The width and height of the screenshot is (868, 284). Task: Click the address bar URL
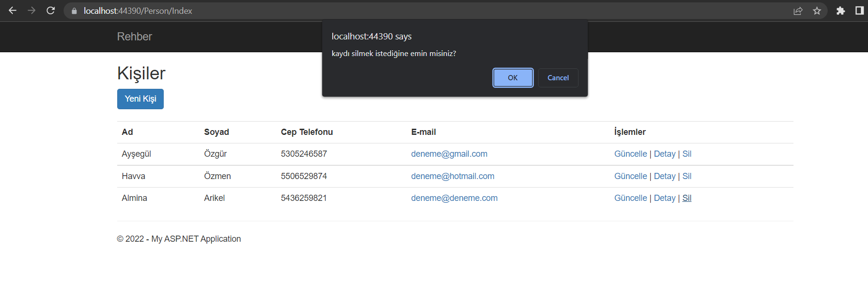[x=138, y=11]
